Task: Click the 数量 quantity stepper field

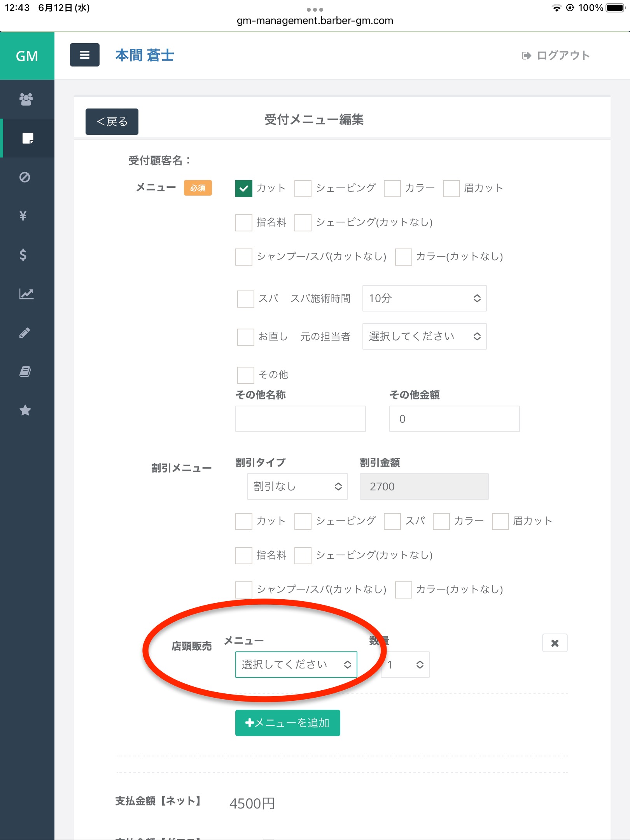Action: [x=405, y=665]
